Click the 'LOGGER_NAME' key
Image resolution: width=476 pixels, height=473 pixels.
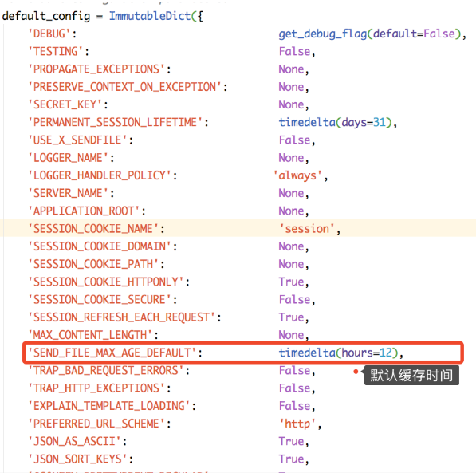[68, 158]
